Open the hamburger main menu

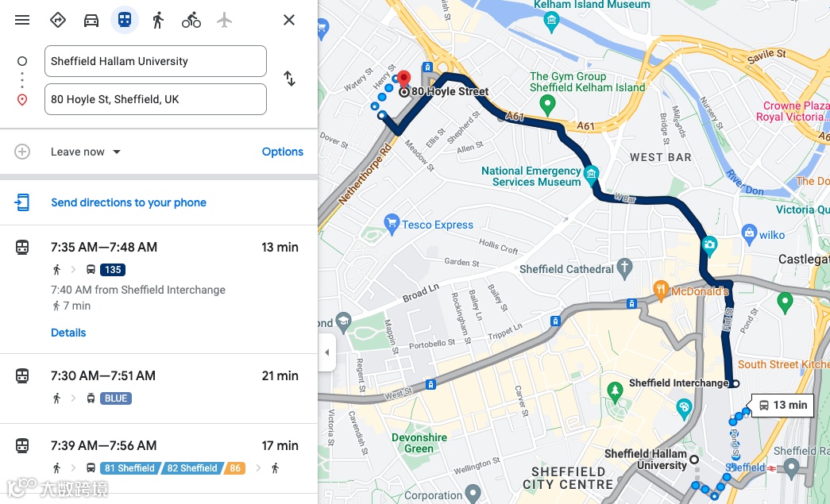point(22,20)
